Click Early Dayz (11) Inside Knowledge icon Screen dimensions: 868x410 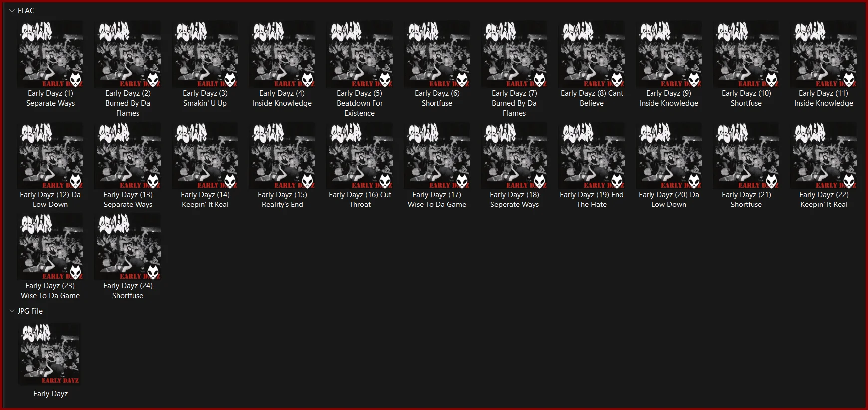(824, 54)
